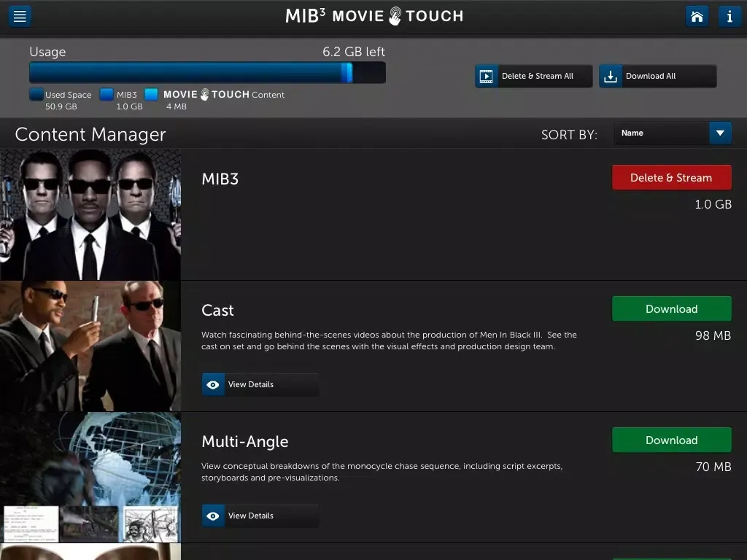
Task: Click the 50.9 GB used space value
Action: point(61,106)
